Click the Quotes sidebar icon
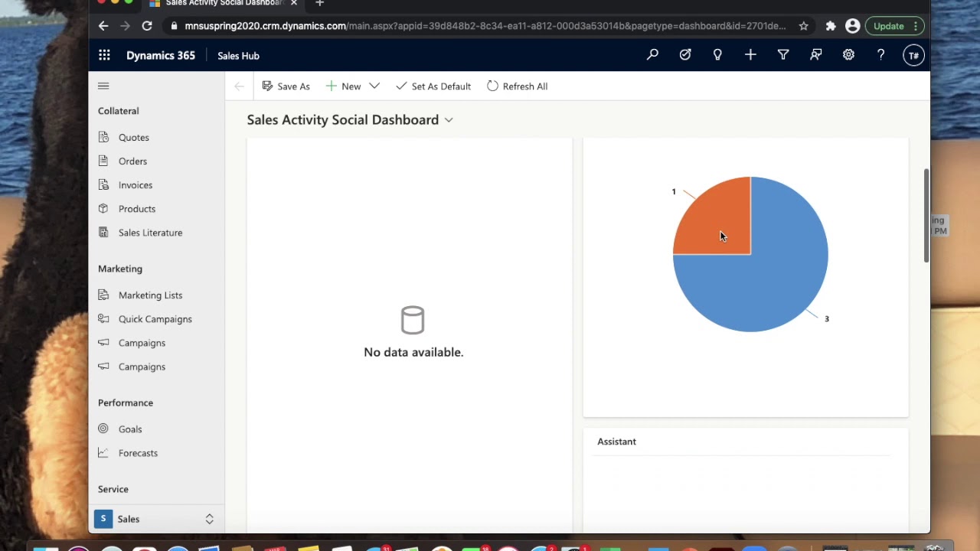Image resolution: width=980 pixels, height=551 pixels. click(103, 138)
